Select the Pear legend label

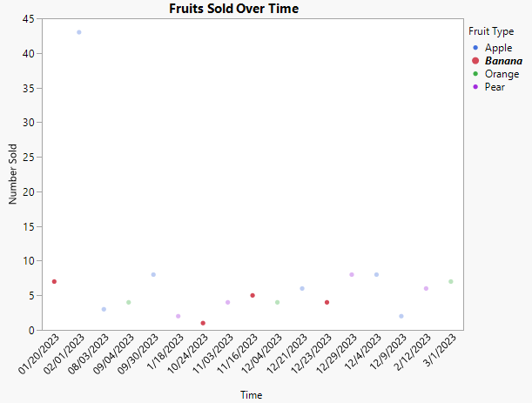coord(495,87)
